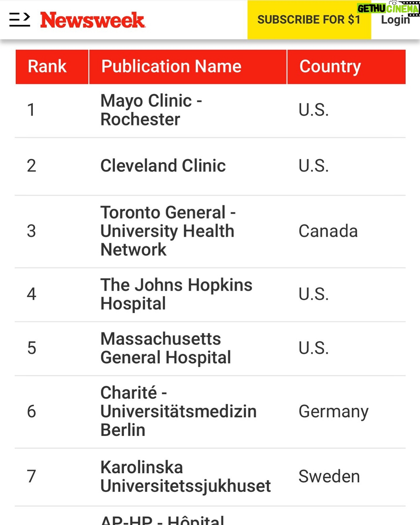Click the Canada country cell
Viewport: 420px width, 525px height.
pyautogui.click(x=328, y=231)
